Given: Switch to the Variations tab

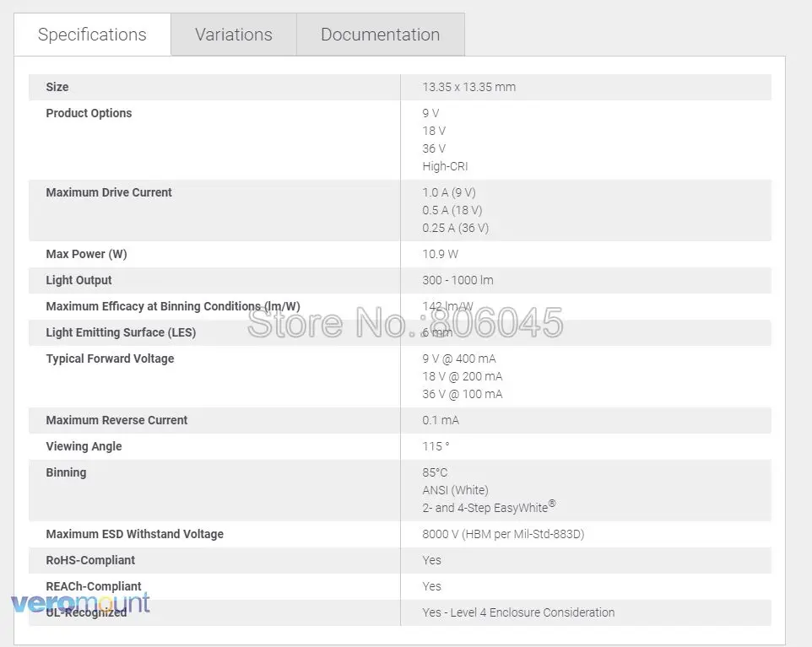Looking at the screenshot, I should point(234,35).
